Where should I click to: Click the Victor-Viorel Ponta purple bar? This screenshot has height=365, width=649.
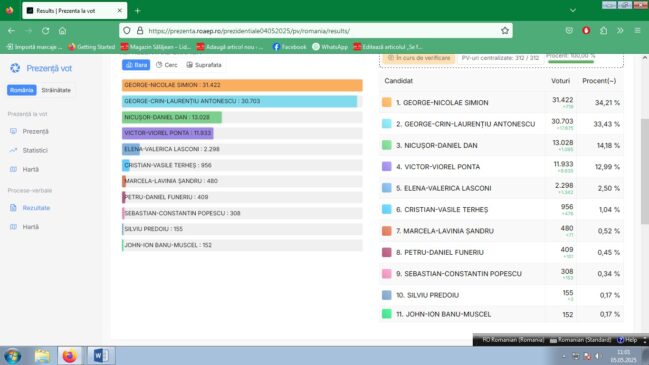(168, 133)
